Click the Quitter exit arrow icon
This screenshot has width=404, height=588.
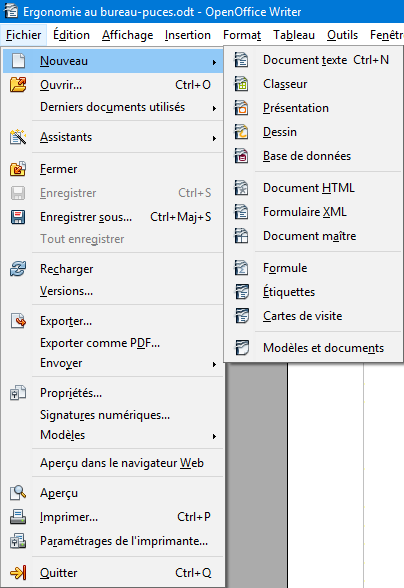click(18, 573)
